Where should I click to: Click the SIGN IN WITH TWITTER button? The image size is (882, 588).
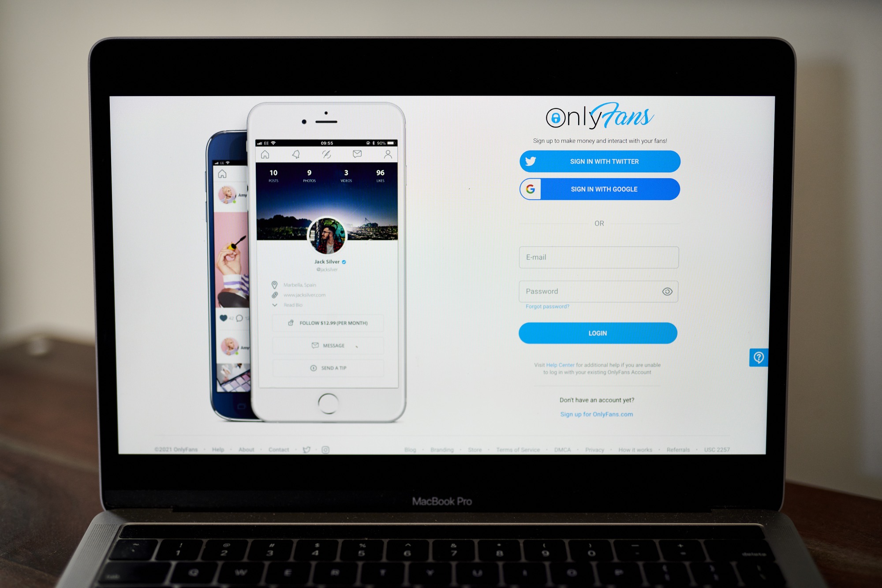pyautogui.click(x=598, y=161)
